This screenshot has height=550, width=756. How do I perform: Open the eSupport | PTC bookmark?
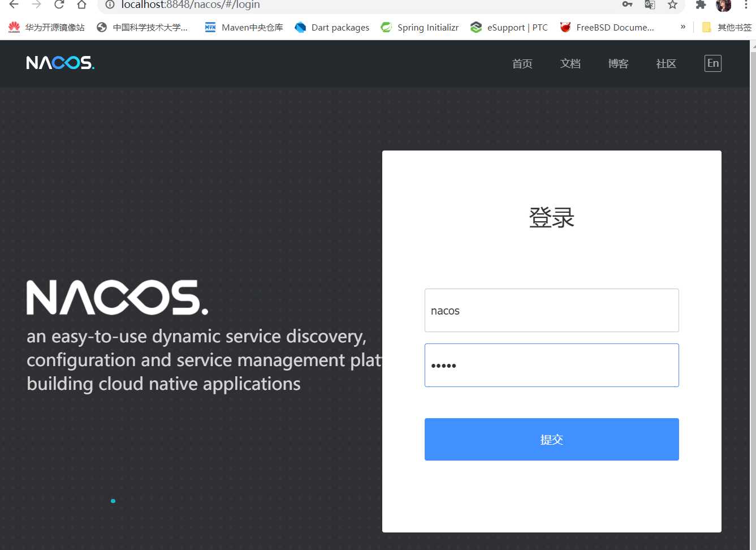tap(509, 27)
